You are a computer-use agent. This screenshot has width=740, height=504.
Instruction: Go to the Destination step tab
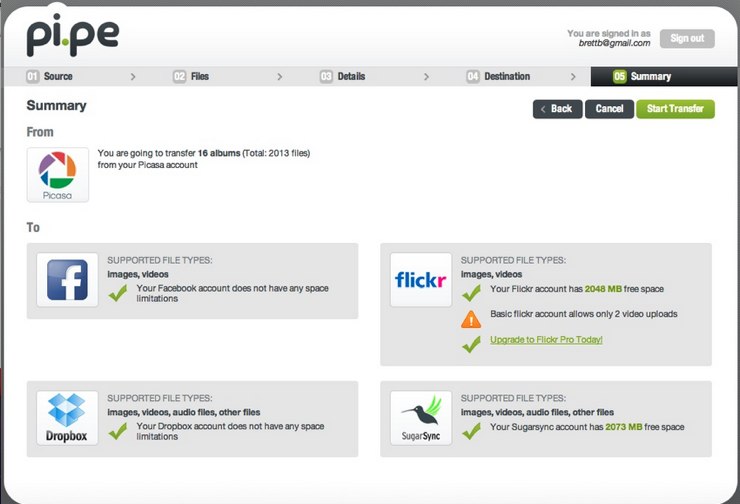[x=518, y=76]
